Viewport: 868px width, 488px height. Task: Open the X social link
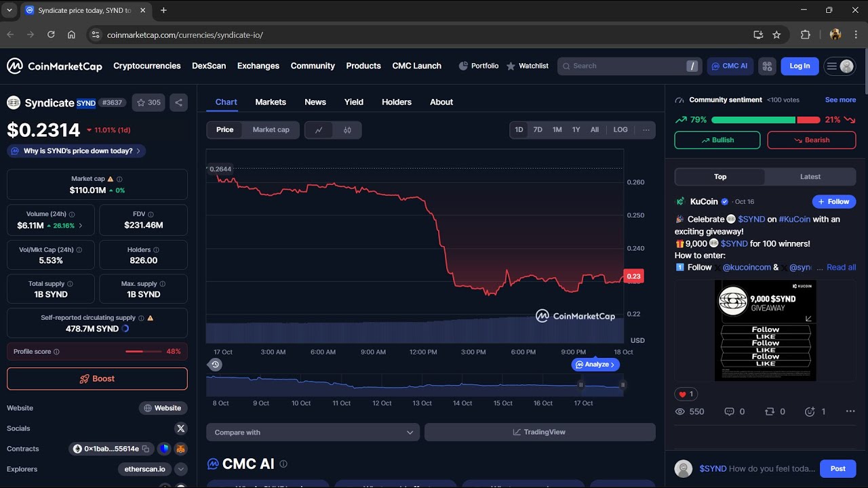(180, 428)
